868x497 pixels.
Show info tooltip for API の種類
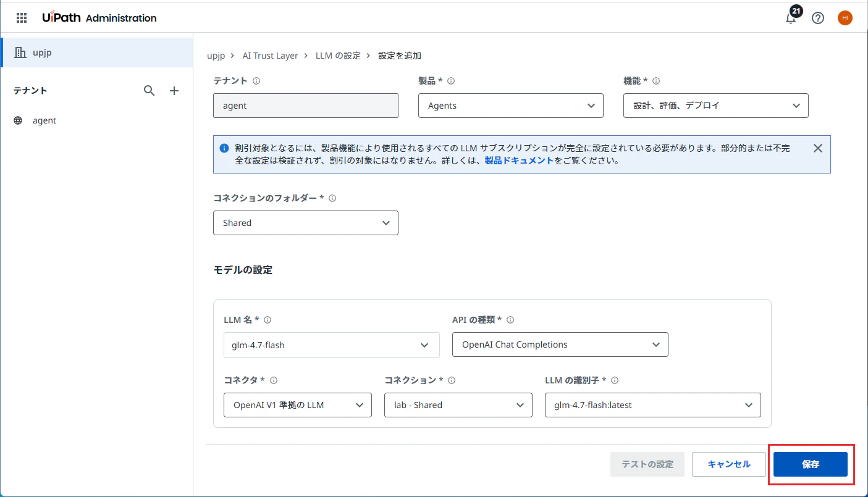(510, 320)
